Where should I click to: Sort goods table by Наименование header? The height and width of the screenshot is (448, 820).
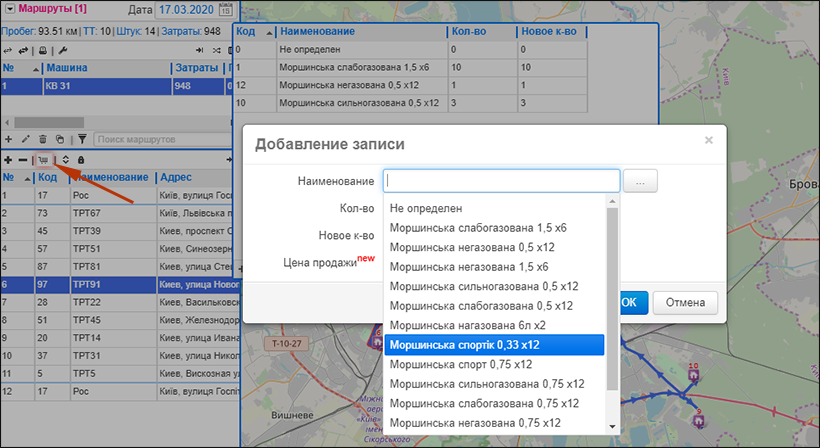(x=362, y=32)
